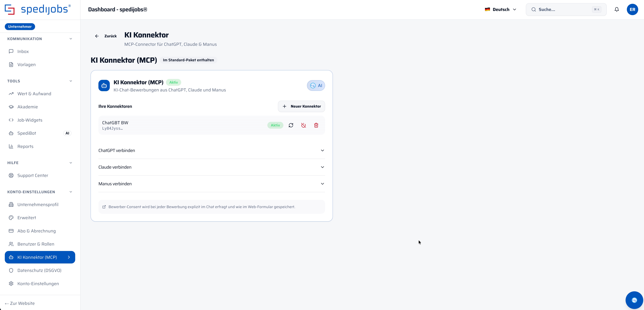Open Unternehmensprofil settings

click(40, 205)
